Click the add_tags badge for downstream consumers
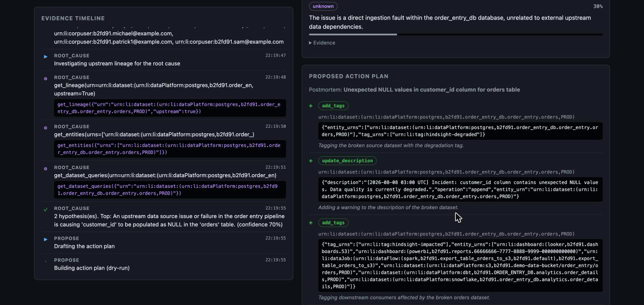 (333, 223)
